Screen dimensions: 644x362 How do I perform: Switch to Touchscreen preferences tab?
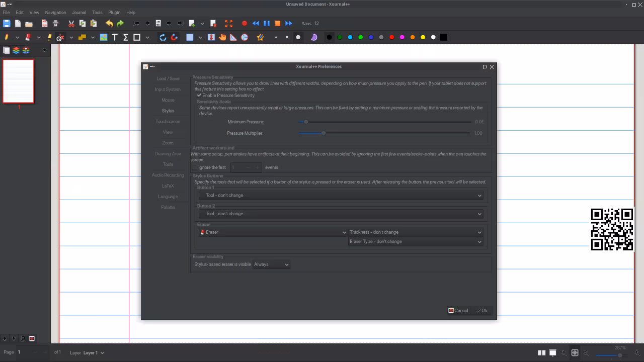pyautogui.click(x=168, y=122)
